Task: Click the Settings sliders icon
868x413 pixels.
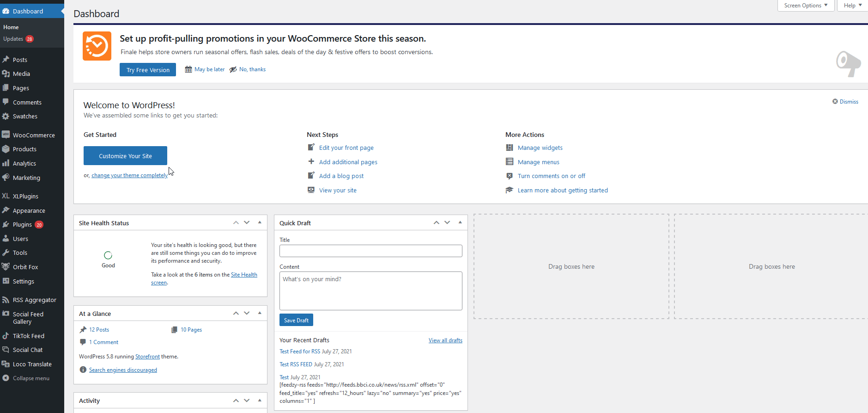Action: click(6, 281)
